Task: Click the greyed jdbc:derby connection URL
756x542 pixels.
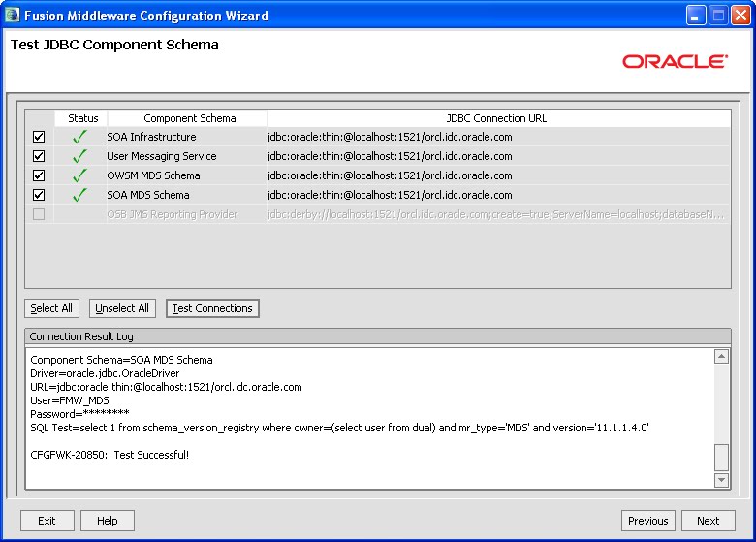Action: (495, 214)
